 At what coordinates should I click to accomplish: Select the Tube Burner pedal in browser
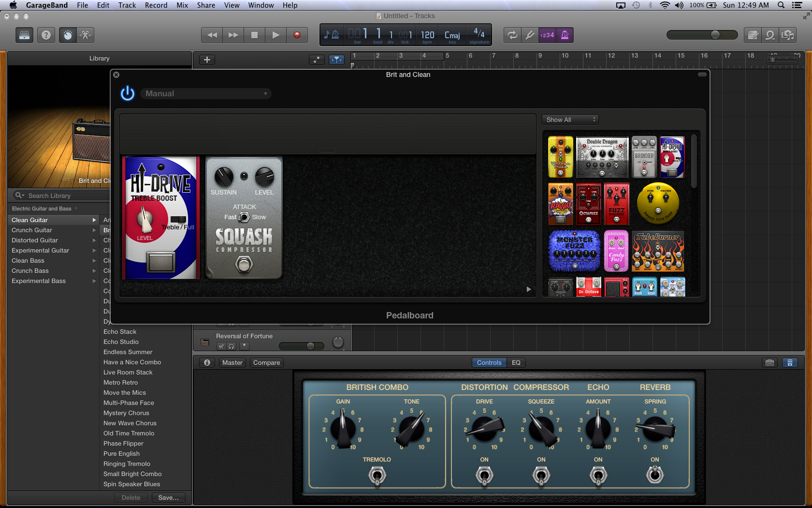(658, 251)
